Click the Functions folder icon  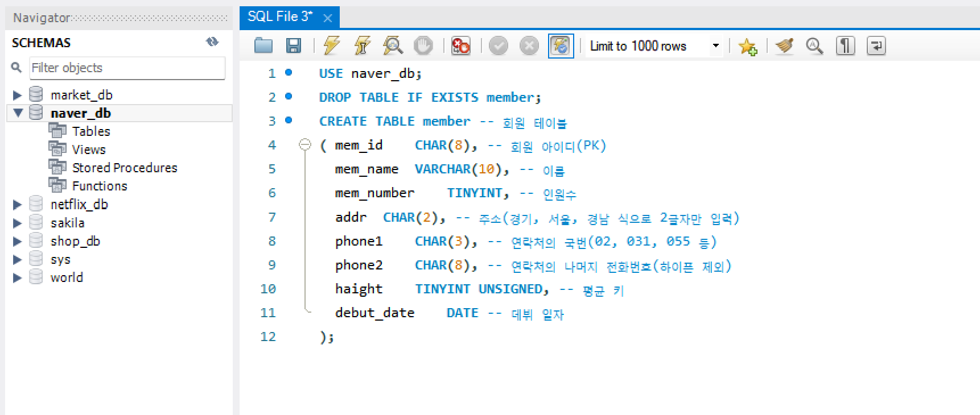click(57, 185)
